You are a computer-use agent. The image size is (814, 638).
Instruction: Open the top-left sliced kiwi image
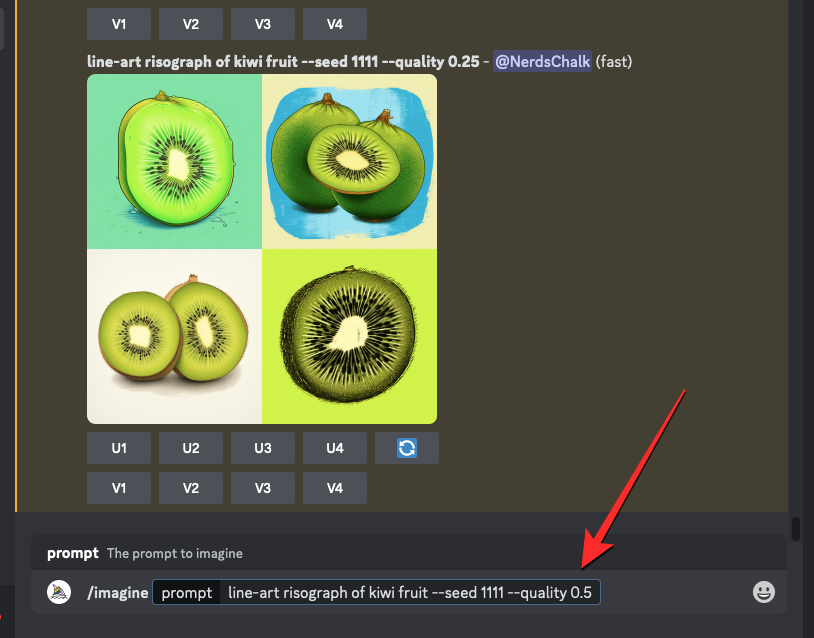[174, 161]
